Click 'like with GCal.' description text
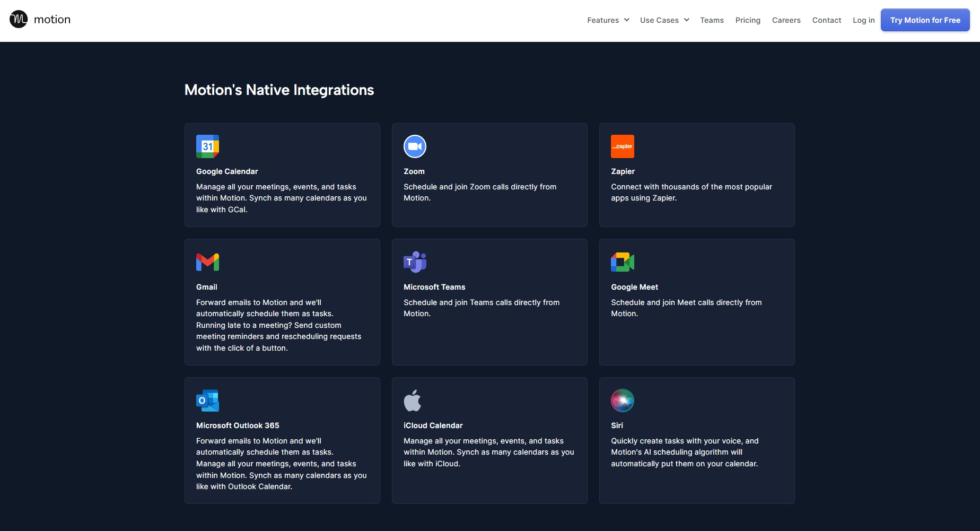The width and height of the screenshot is (980, 531). point(222,210)
